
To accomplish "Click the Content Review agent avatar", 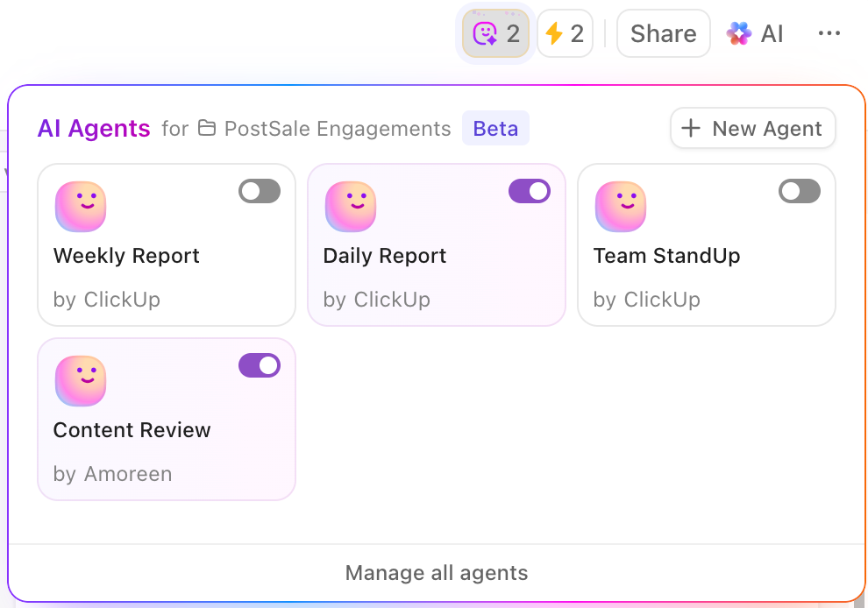I will click(x=81, y=381).
